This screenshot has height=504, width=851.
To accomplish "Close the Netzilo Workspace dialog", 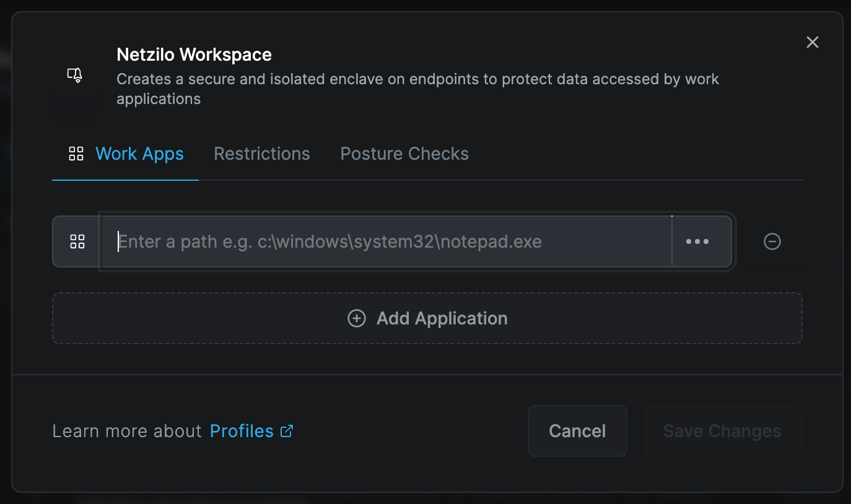I will [813, 42].
